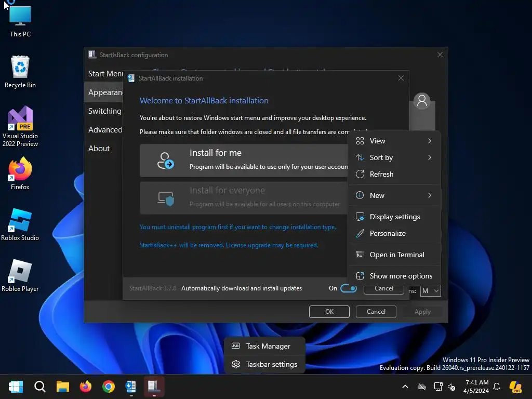
Task: Expand the View submenu arrow
Action: pos(430,141)
